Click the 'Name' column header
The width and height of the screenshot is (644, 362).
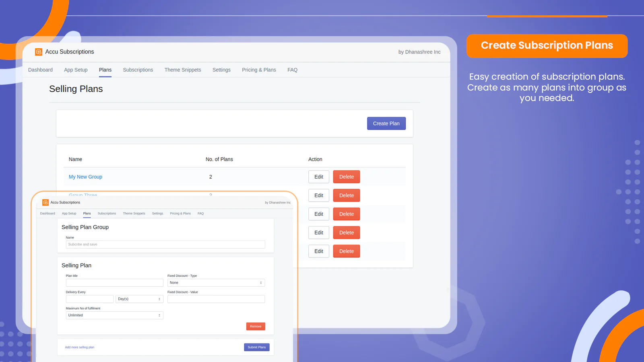[75, 159]
